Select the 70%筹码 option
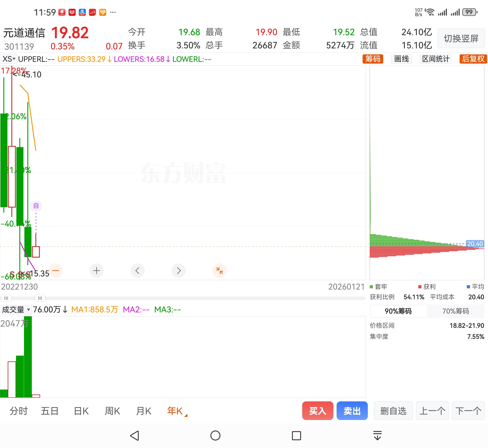488x448 pixels. [455, 311]
